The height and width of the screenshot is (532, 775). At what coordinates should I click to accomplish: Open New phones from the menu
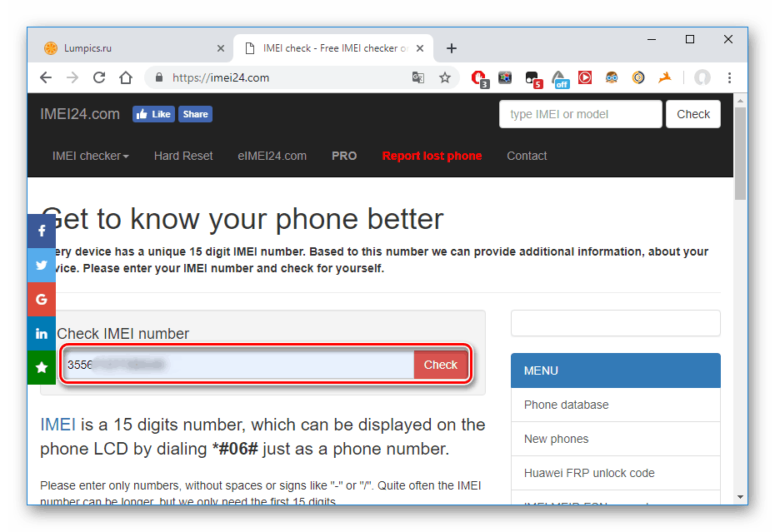616,439
